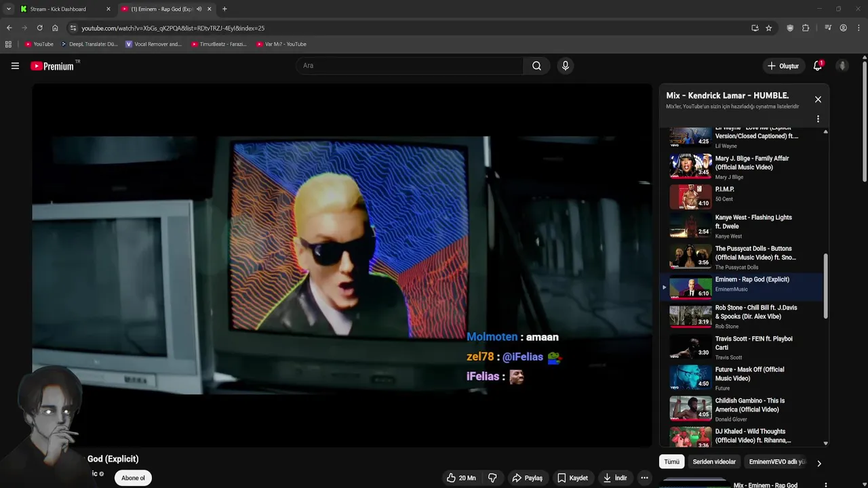Open browser three-dot menu
Screen dimensions: 868x488
pos(859,28)
